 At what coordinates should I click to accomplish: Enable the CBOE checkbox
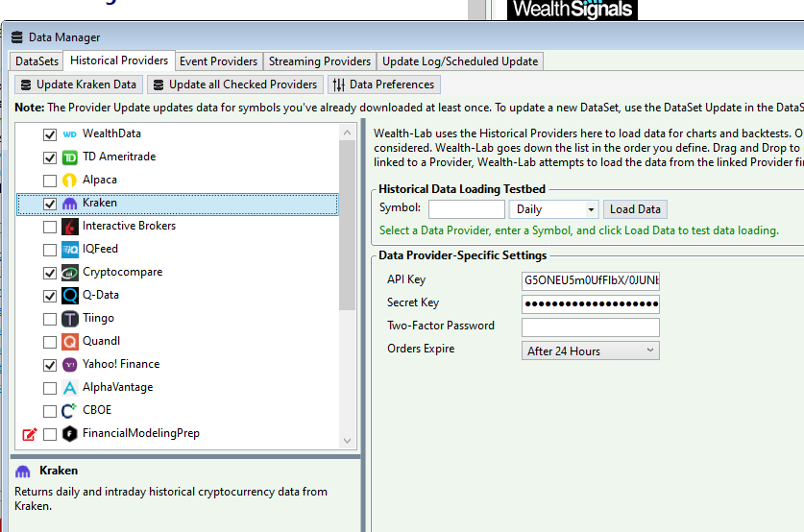(50, 412)
